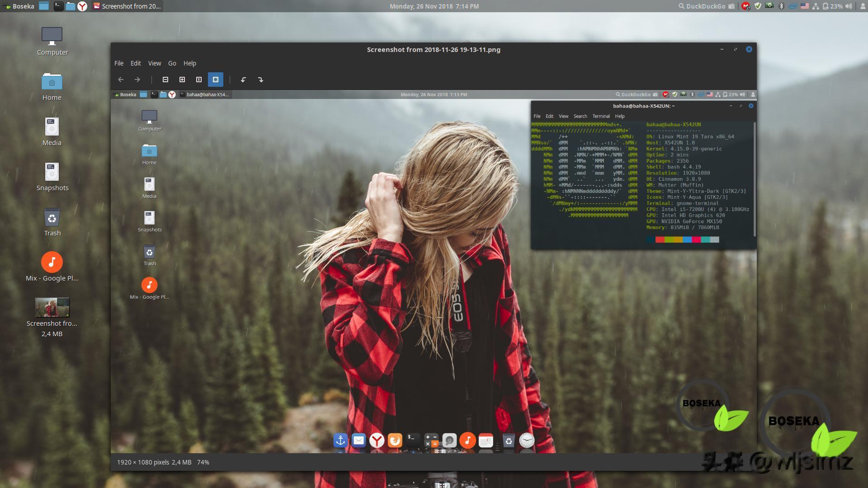
Task: Open the volume control in tray
Action: (848, 6)
